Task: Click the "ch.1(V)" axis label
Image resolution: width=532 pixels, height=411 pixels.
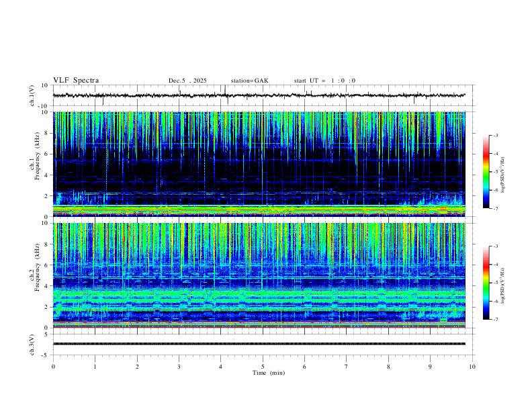Action: coord(32,95)
